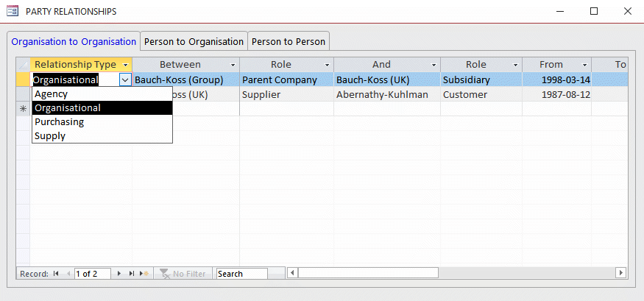Image resolution: width=644 pixels, height=301 pixels.
Task: Choose Agency from dropdown list
Action: 102,94
